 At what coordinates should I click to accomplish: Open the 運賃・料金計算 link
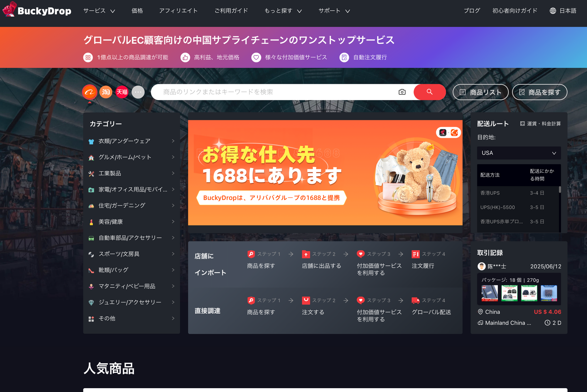tap(544, 124)
